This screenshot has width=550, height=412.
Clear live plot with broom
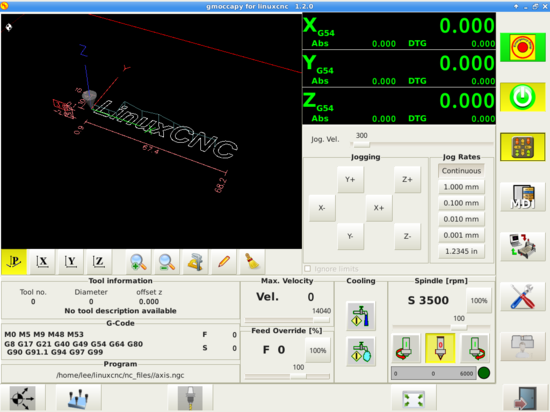coord(252,262)
